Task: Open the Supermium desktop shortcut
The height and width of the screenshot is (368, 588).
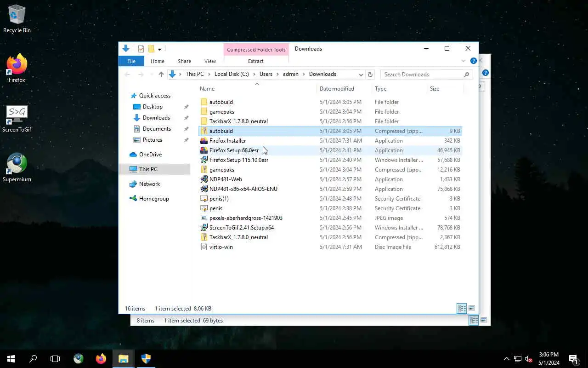Action: point(17,168)
